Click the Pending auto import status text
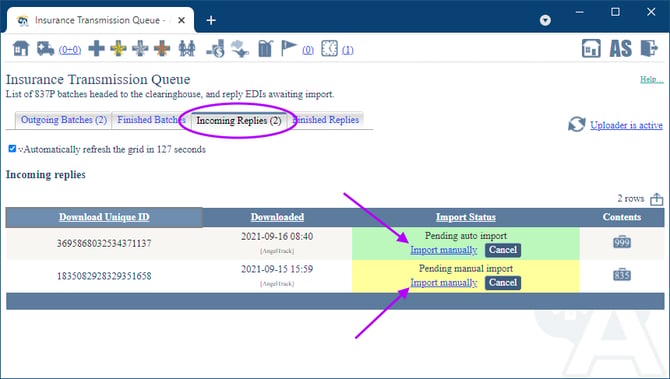The width and height of the screenshot is (670, 379). [x=466, y=235]
